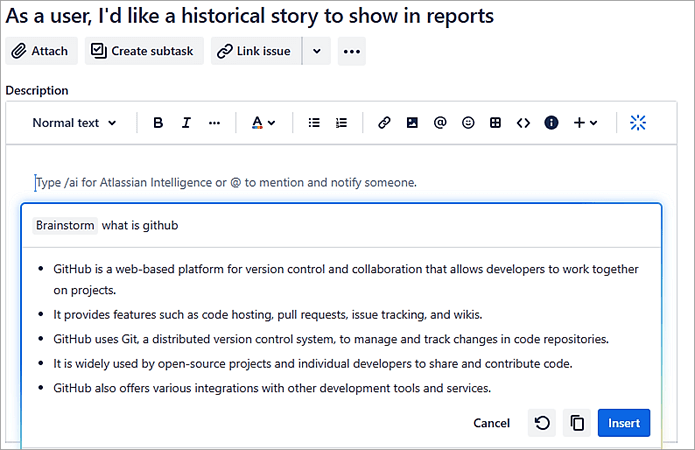
Task: Apply Italic formatting from toolbar
Action: [x=186, y=123]
